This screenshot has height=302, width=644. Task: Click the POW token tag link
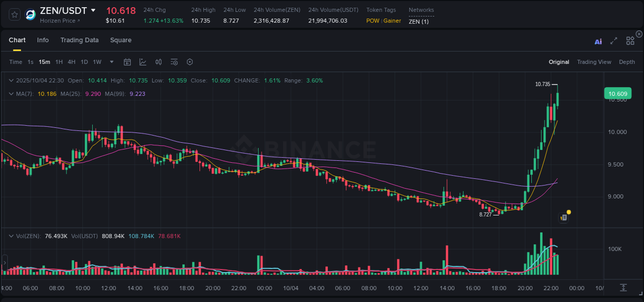tap(372, 21)
